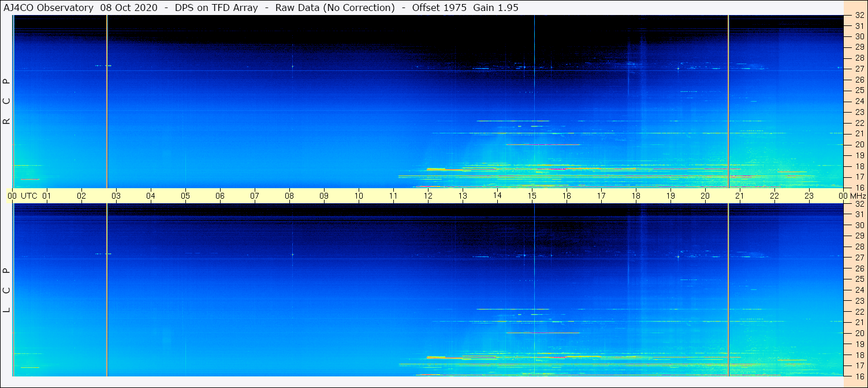Click RCP frequency scale label 18
The height and width of the screenshot is (388, 868).
coord(859,166)
